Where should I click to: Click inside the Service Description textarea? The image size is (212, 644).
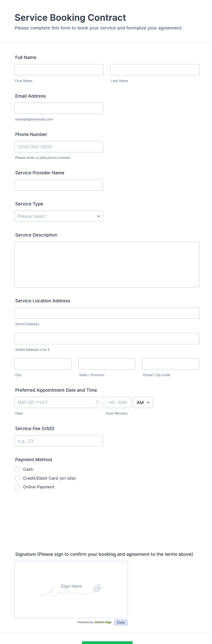[x=107, y=264]
